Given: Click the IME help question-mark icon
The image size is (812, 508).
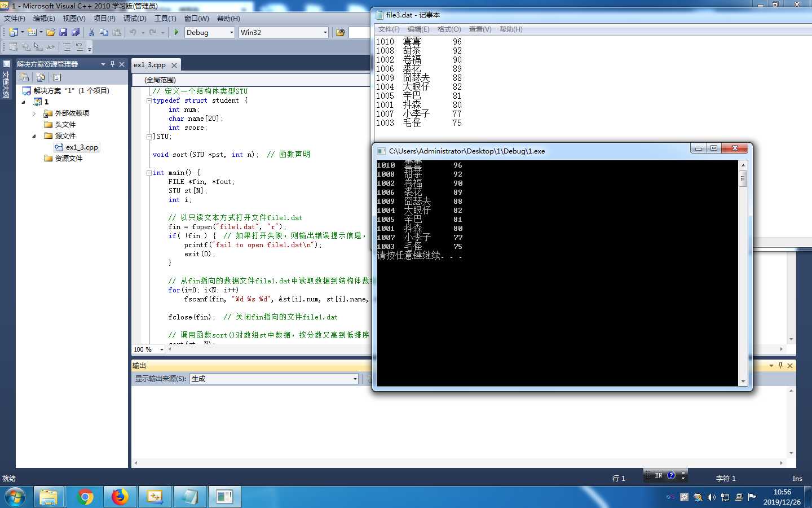Looking at the screenshot, I should pyautogui.click(x=671, y=475).
